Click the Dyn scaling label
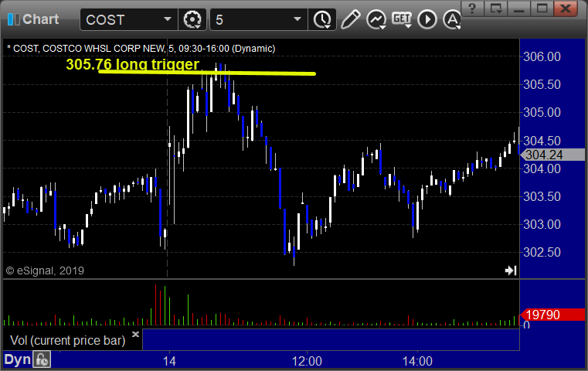The width and height of the screenshot is (588, 371). [x=17, y=359]
